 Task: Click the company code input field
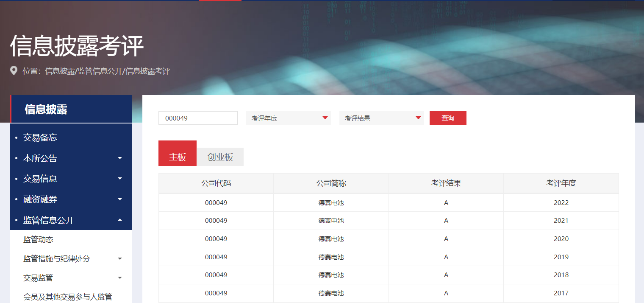coord(198,118)
